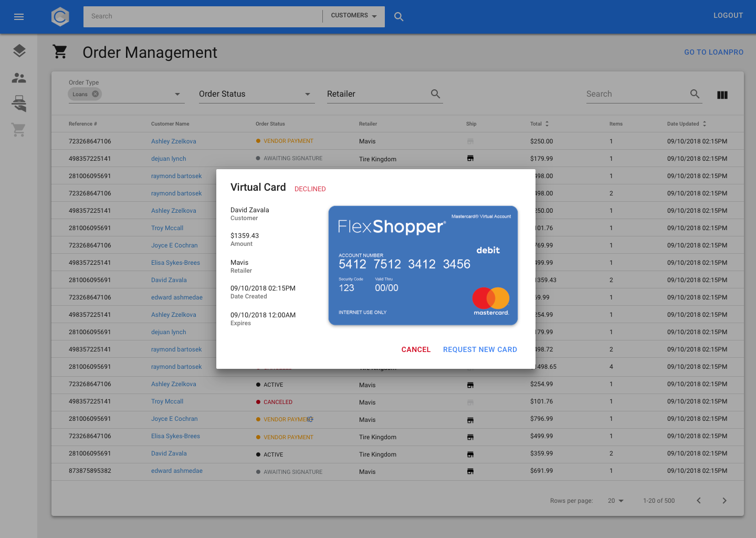Click the table Search input field
756x538 pixels.
pos(635,94)
